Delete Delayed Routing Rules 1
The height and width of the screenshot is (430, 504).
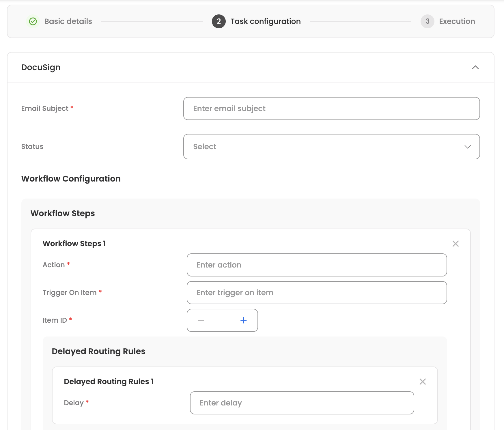(423, 382)
